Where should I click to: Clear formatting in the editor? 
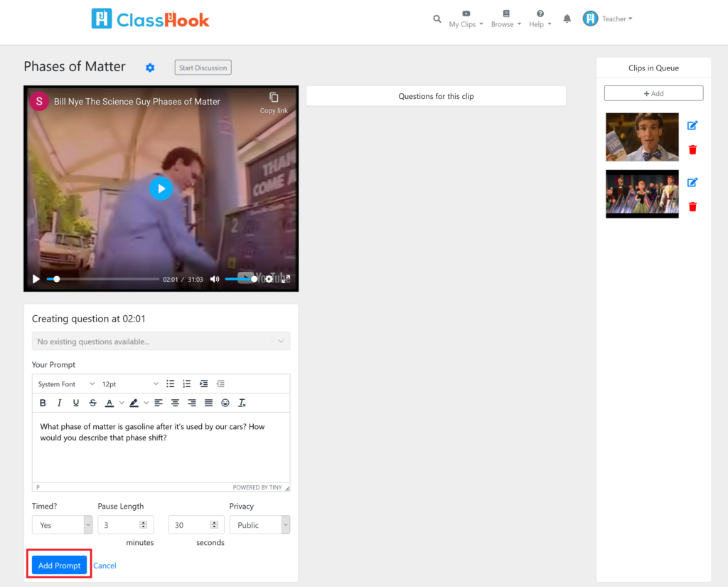(x=242, y=403)
